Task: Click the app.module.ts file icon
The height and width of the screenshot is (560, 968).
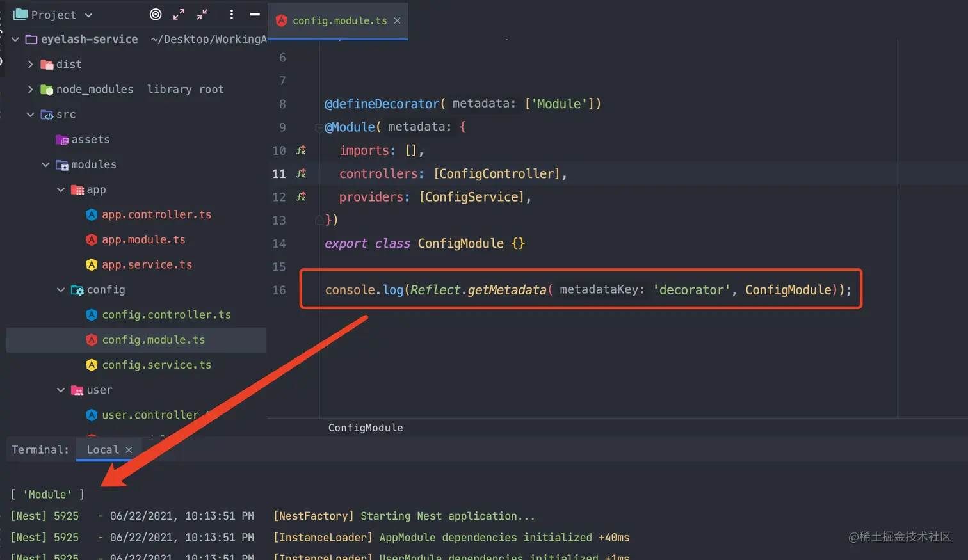Action: point(92,239)
